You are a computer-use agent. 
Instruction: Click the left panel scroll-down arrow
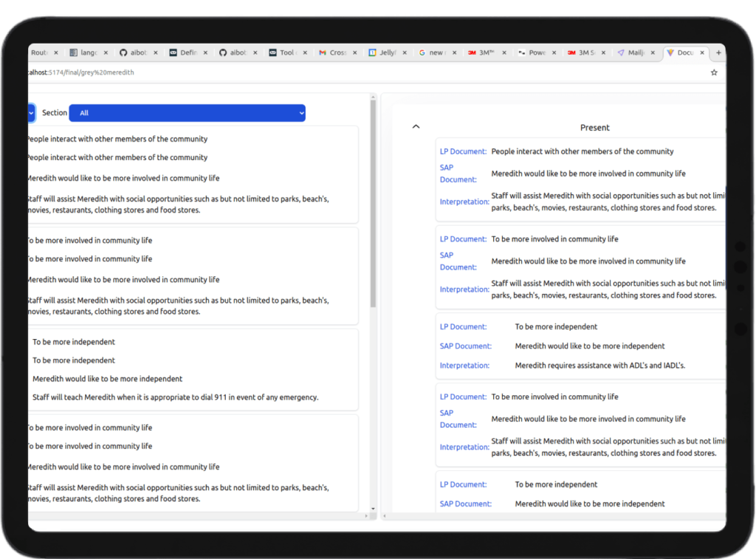(373, 508)
